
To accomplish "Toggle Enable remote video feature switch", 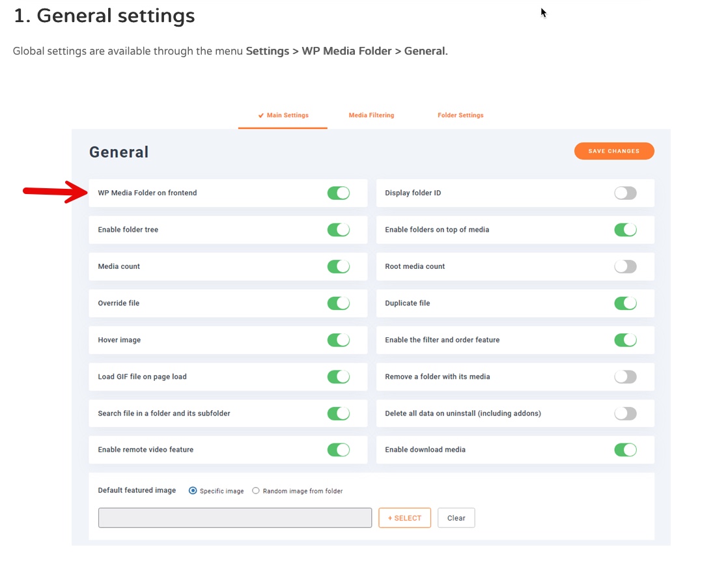I will point(339,449).
